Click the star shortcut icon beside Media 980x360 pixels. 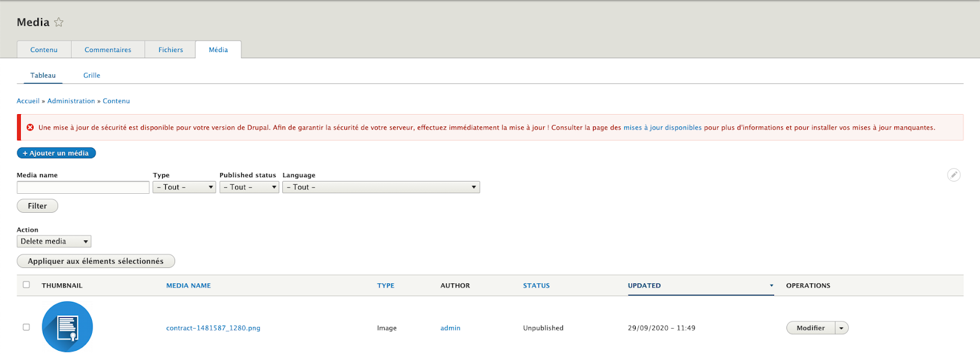59,22
